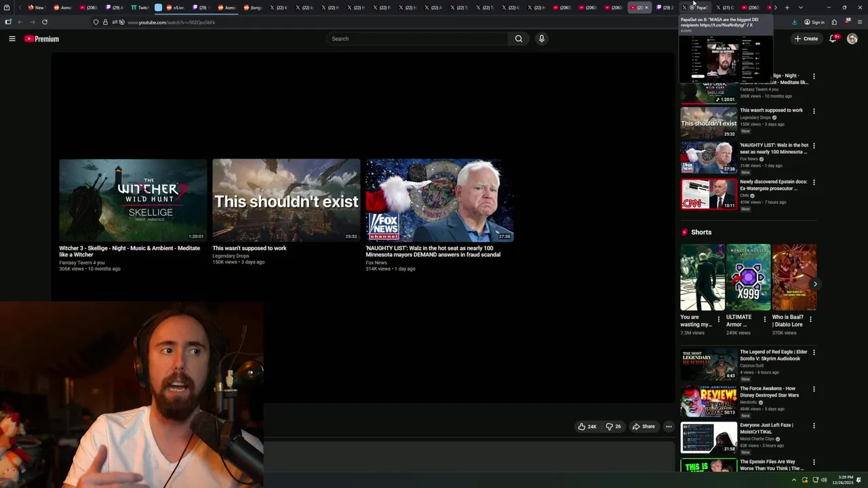The image size is (868, 488).
Task: Open options for 'Everyone Just Left Faze' video
Action: coord(814,426)
